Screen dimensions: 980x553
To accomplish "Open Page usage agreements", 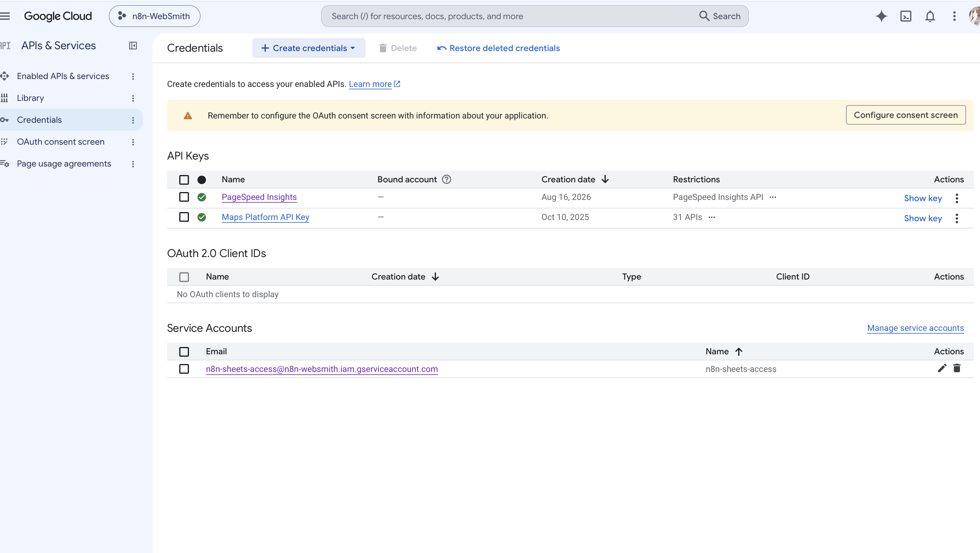I will (x=64, y=164).
